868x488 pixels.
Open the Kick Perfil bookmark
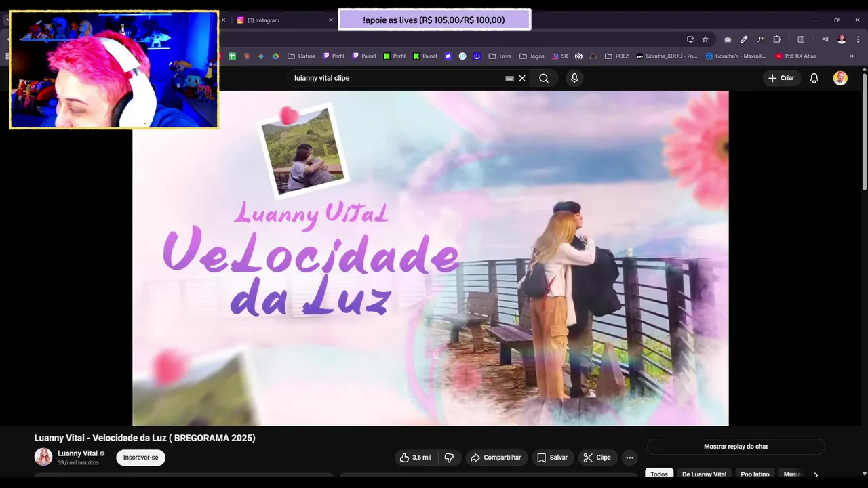tap(394, 56)
